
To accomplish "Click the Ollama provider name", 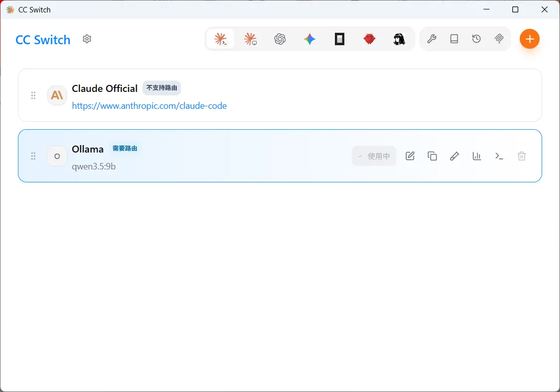I will pyautogui.click(x=87, y=149).
